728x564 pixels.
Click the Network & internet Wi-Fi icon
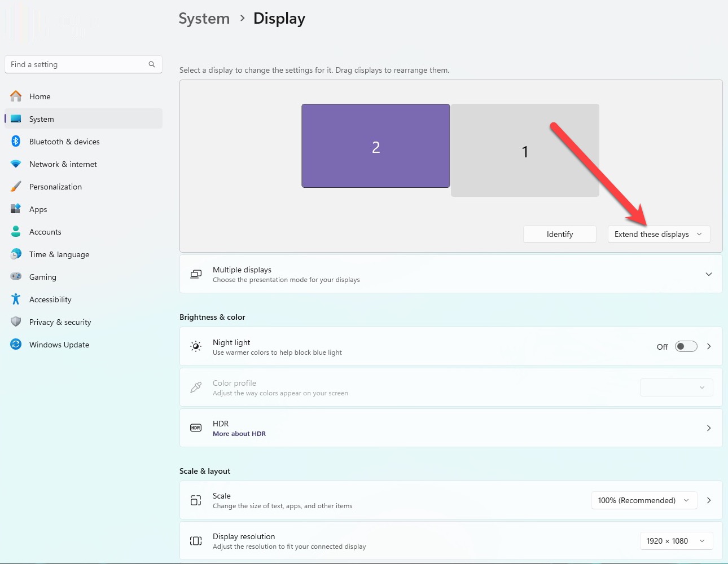coord(16,164)
